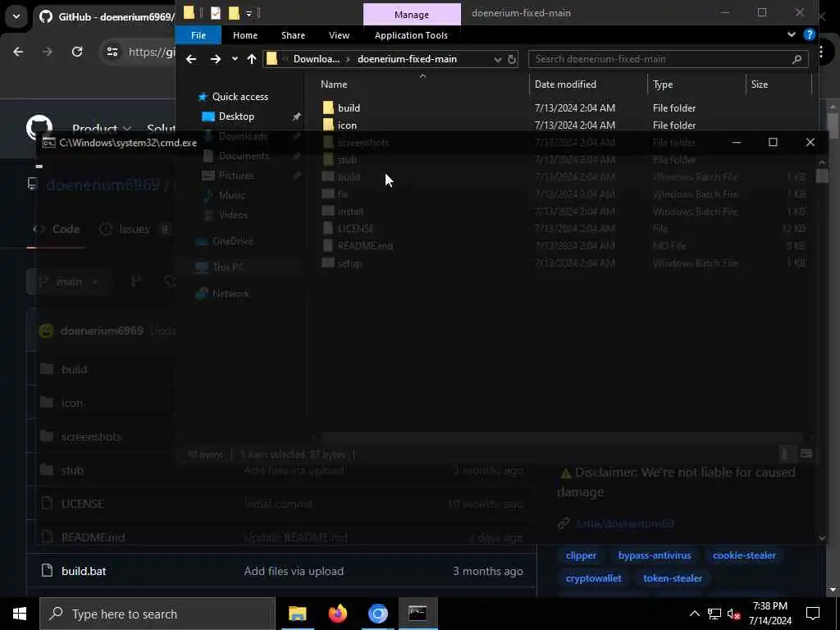The width and height of the screenshot is (840, 630).
Task: Switch to the Home ribbon tab
Action: point(244,35)
